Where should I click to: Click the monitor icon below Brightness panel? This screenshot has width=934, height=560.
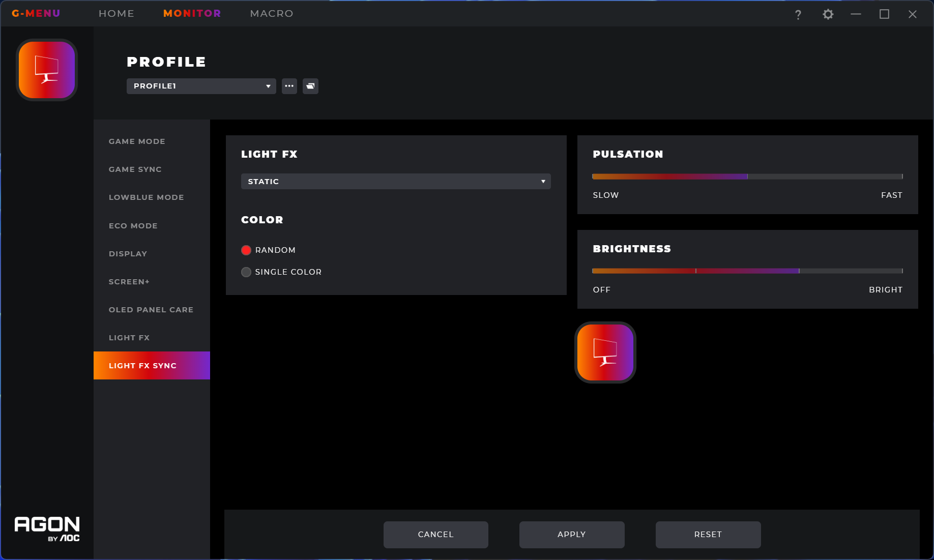click(x=605, y=352)
